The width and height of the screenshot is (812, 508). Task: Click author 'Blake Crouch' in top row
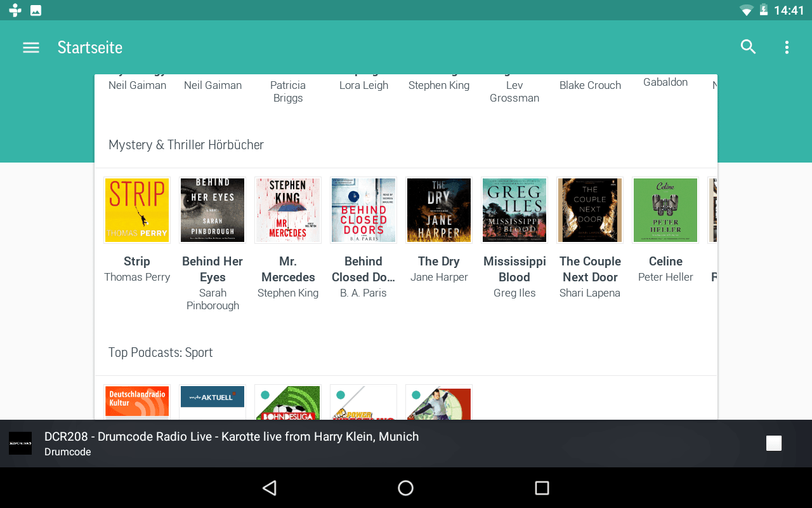(590, 85)
